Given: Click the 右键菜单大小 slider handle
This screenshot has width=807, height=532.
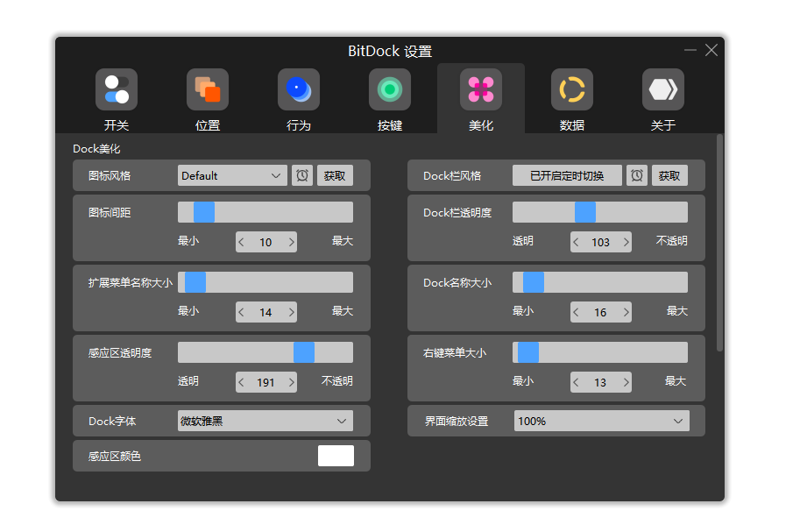Looking at the screenshot, I should click(x=528, y=352).
